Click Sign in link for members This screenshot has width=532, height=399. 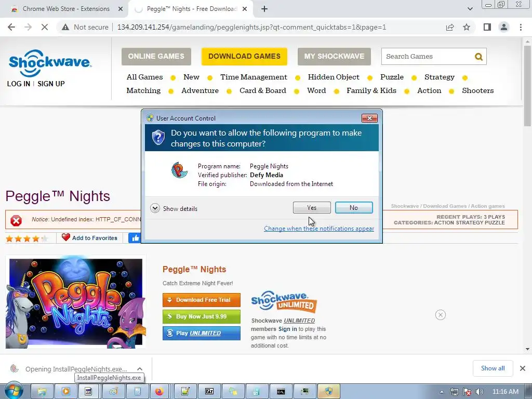[x=287, y=329]
